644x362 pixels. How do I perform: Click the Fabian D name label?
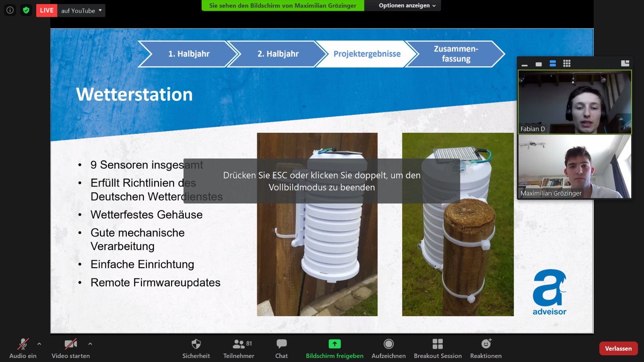(533, 129)
